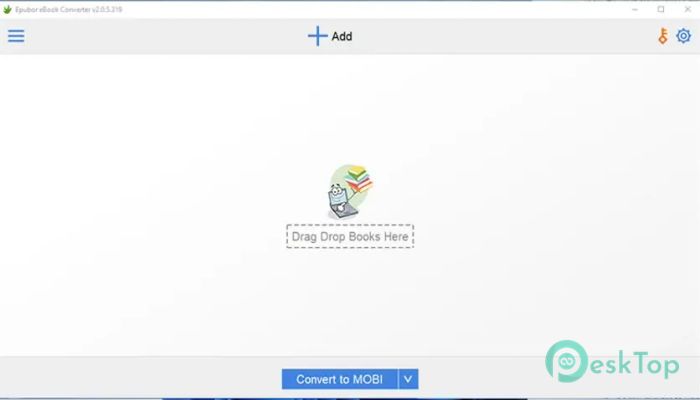Click the blue plus icon to add books
The width and height of the screenshot is (700, 400).
click(x=317, y=37)
